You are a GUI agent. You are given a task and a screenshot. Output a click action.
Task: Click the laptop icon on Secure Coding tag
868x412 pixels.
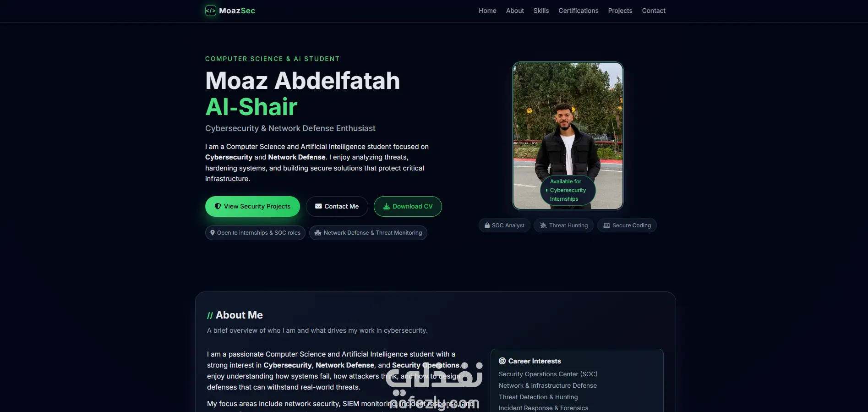[607, 225]
